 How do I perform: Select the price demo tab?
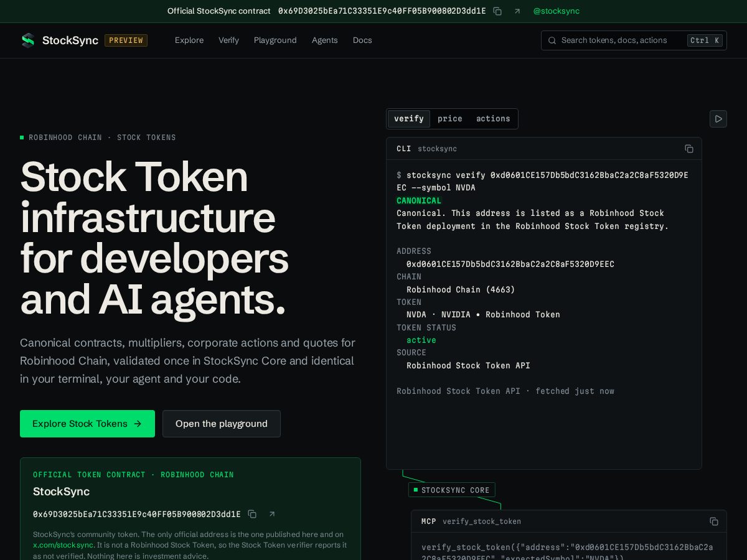pyautogui.click(x=450, y=119)
